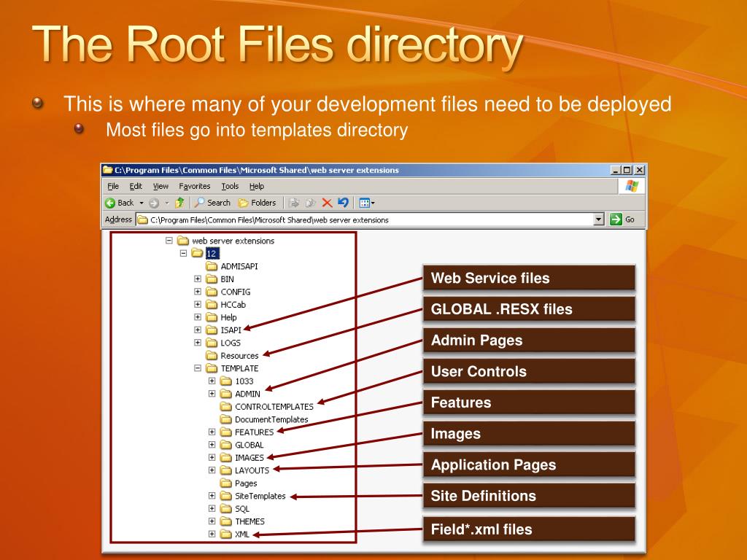Select the highlighted 12 folder

[212, 253]
